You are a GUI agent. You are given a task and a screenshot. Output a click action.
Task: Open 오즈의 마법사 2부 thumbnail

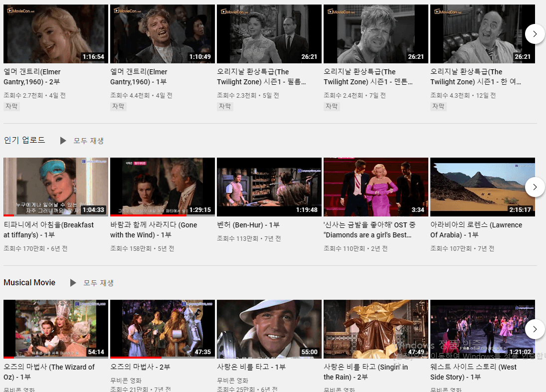163,329
